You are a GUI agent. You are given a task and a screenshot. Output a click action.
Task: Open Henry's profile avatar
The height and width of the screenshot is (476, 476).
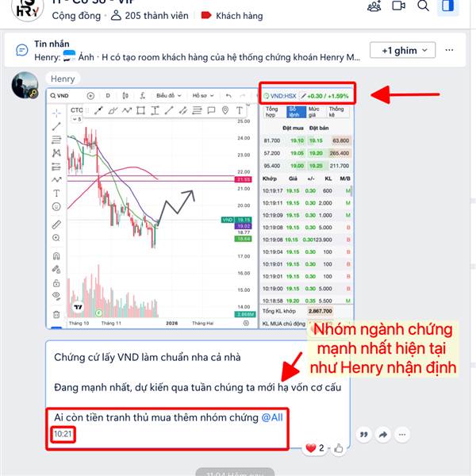click(x=25, y=86)
